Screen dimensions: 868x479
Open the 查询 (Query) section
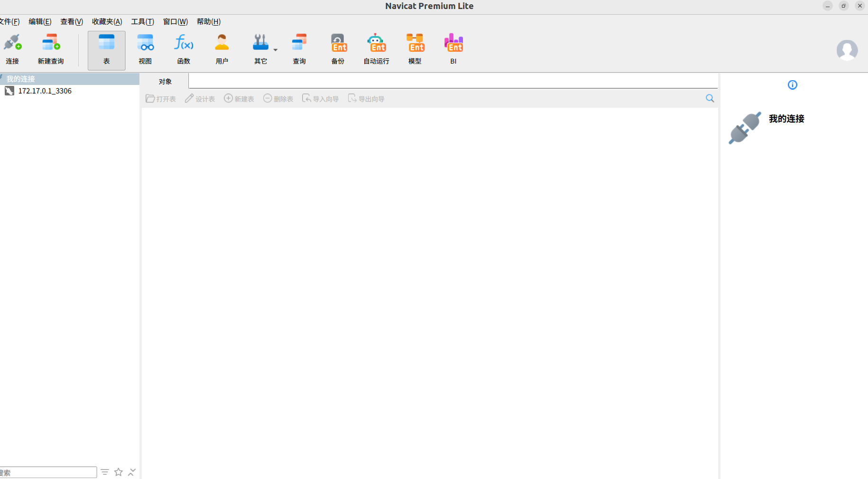click(x=299, y=49)
